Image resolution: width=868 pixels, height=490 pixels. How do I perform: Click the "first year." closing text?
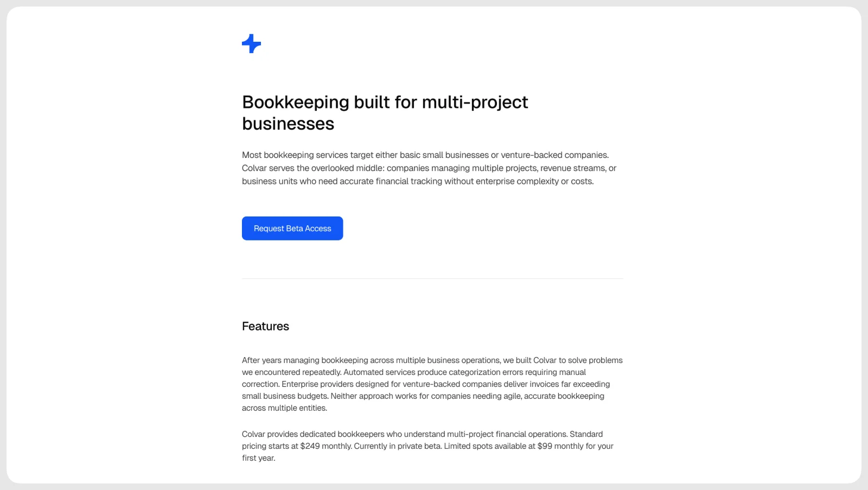259,458
